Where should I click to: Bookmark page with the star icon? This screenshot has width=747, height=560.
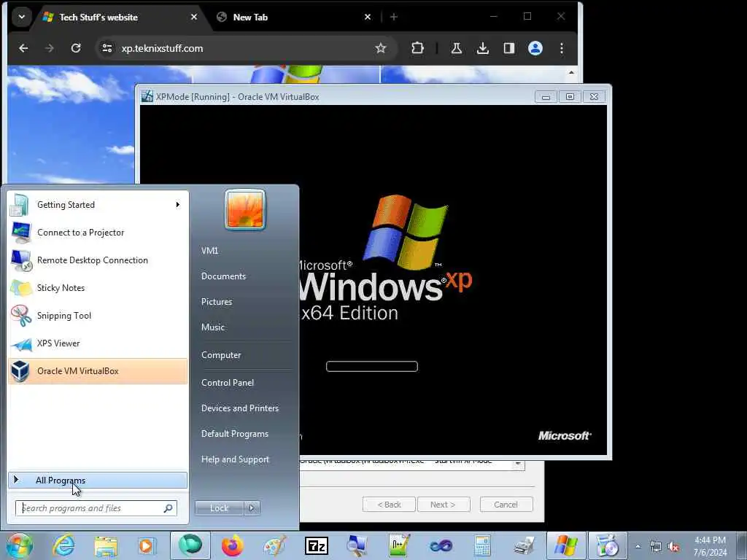point(380,48)
